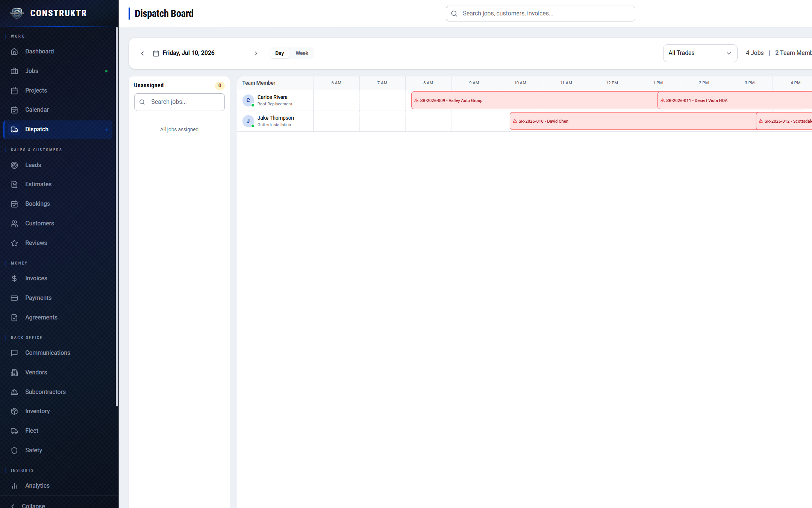The width and height of the screenshot is (812, 508).
Task: Click magnifier icon in global search bar
Action: (454, 14)
